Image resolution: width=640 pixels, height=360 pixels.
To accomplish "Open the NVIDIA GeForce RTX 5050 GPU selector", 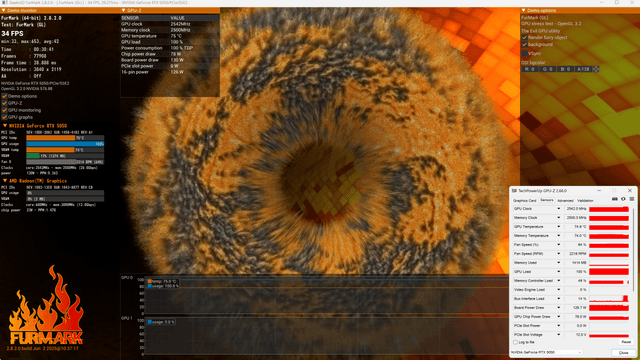I will click(546, 352).
